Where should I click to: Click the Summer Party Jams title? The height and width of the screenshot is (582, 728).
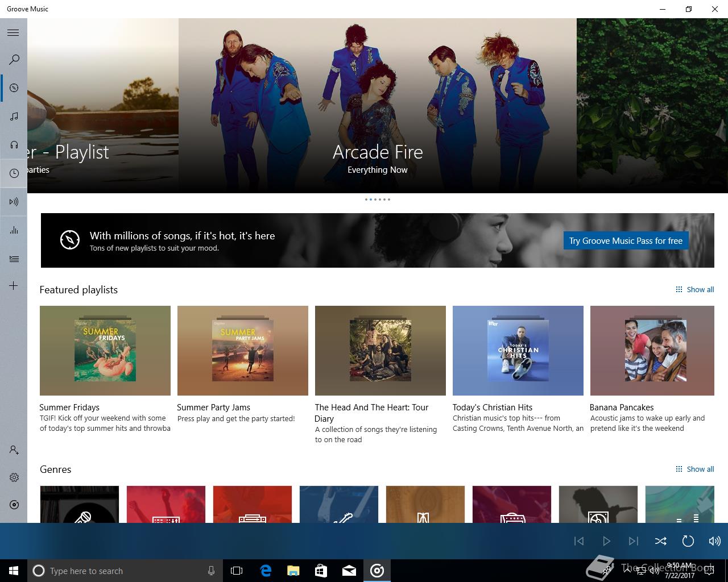[213, 407]
